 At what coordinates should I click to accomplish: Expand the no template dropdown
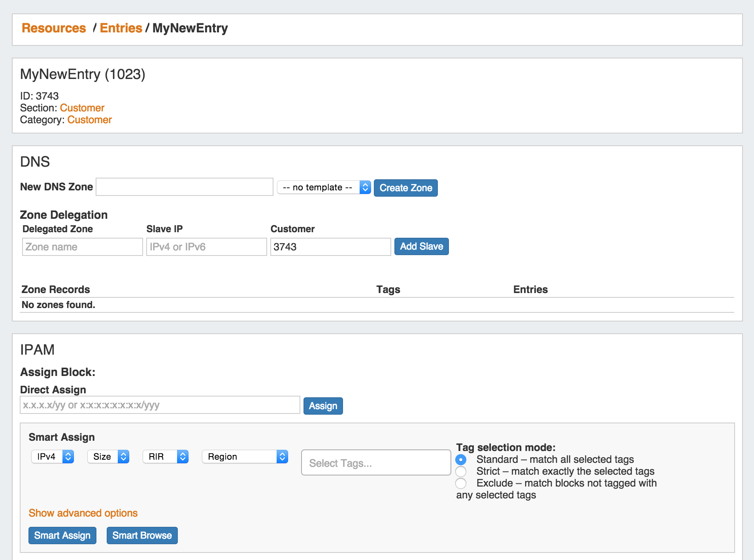[x=324, y=187]
